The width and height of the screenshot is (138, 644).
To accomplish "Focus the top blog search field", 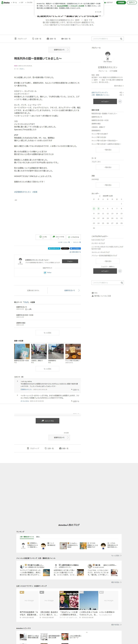I will pyautogui.click(x=105, y=39).
